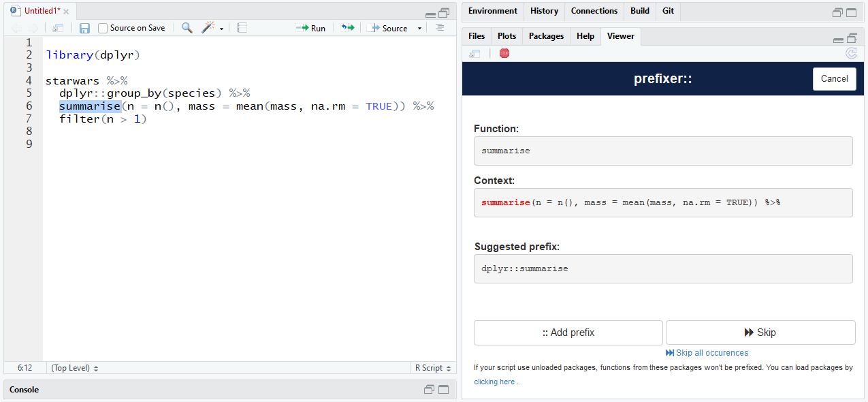
Task: Expand code tools wand dropdown arrow
Action: point(221,29)
